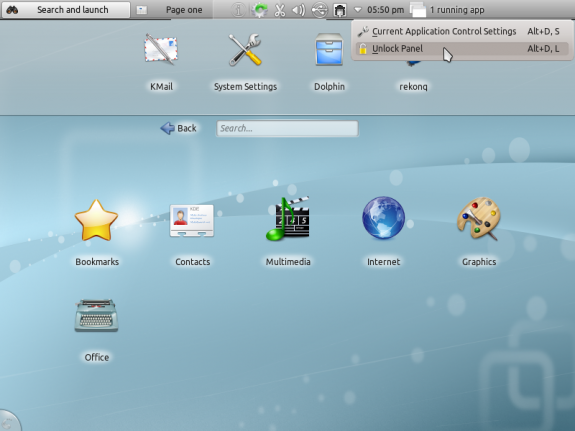Open the Bookmarks star category

point(96,220)
